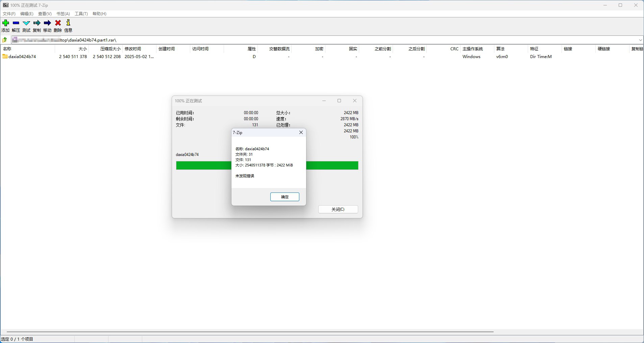Select the daxia0424b74 folder icon in the file list

(5, 56)
